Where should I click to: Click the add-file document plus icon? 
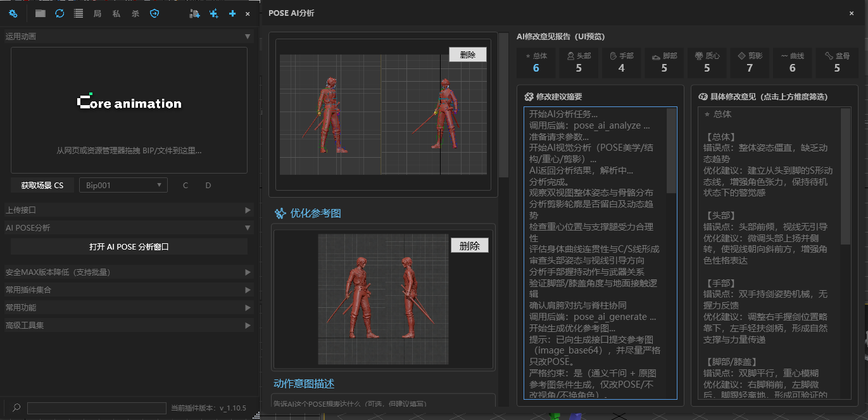coord(195,13)
